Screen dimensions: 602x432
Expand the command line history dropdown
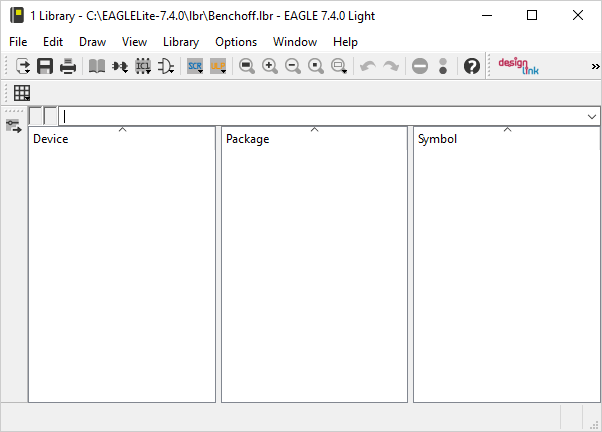(x=592, y=117)
